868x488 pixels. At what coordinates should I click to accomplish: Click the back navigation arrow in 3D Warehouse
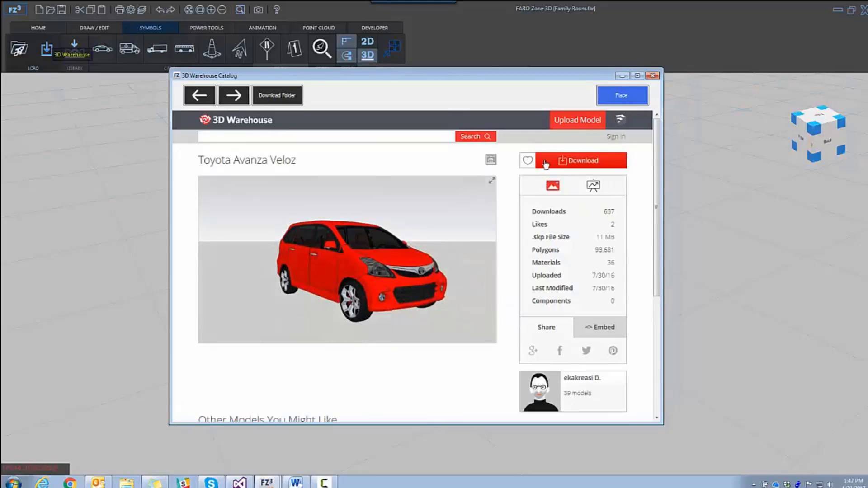point(199,95)
